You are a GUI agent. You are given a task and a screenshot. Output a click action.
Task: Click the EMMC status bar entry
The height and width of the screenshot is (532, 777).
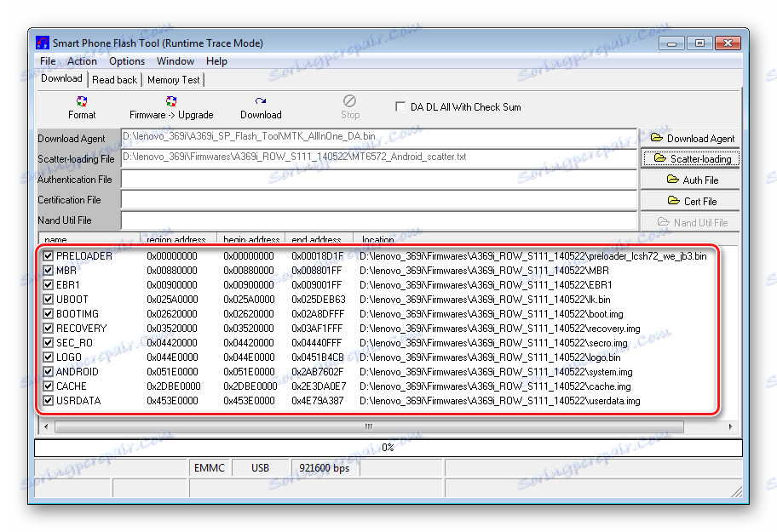(x=210, y=467)
